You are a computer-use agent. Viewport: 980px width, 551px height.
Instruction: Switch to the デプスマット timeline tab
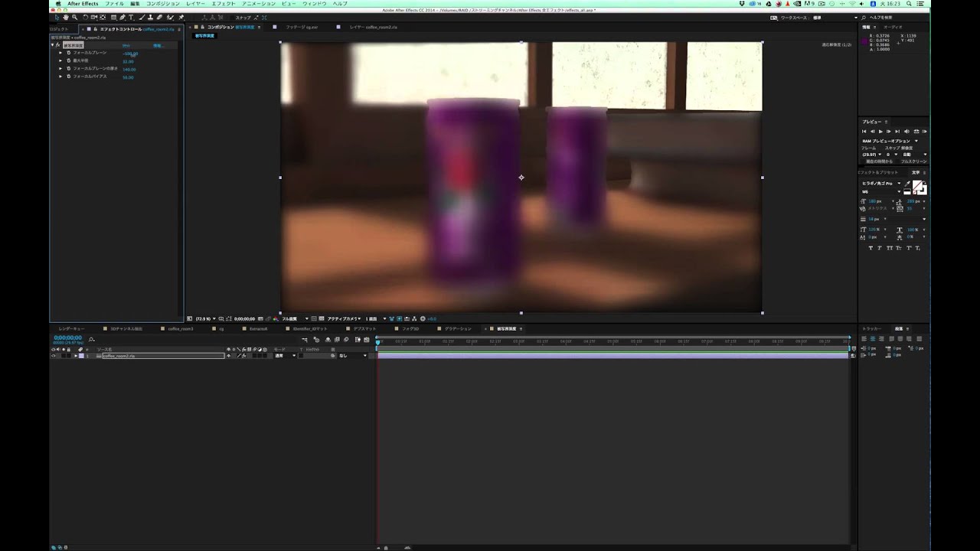point(364,328)
